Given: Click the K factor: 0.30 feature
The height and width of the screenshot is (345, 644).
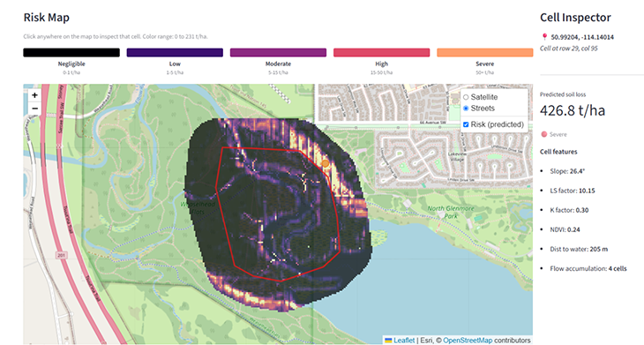Looking at the screenshot, I should click(569, 210).
